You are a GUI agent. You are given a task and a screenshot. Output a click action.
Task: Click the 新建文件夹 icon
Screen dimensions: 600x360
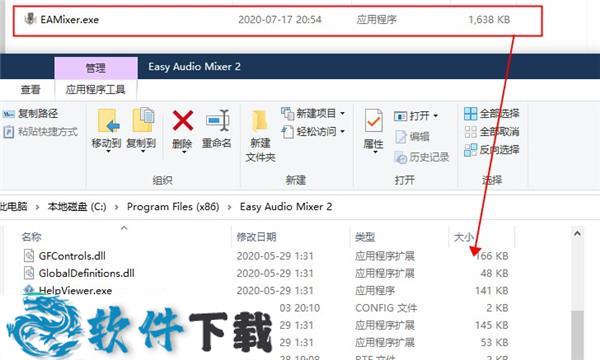coord(260,121)
